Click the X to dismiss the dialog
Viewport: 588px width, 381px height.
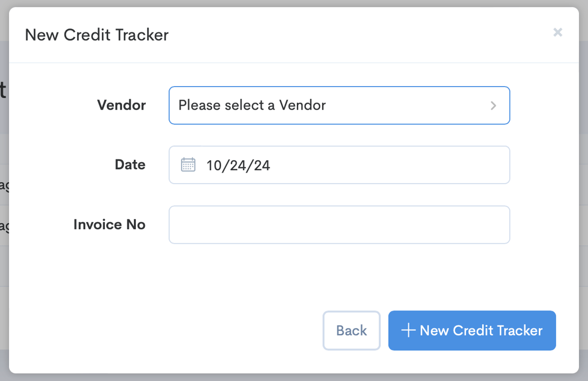(x=557, y=32)
